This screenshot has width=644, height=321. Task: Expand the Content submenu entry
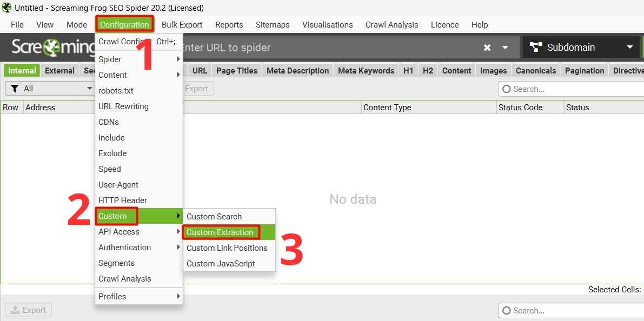point(139,75)
